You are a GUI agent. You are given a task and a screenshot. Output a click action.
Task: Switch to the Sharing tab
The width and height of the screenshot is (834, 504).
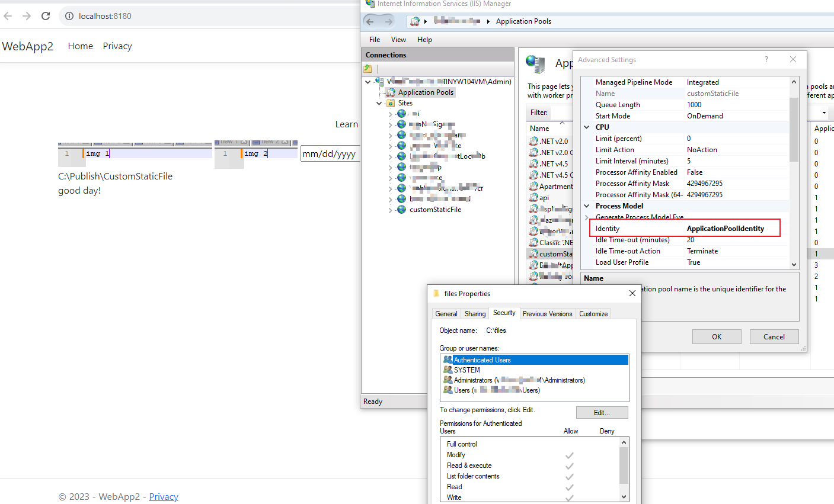[x=475, y=314]
